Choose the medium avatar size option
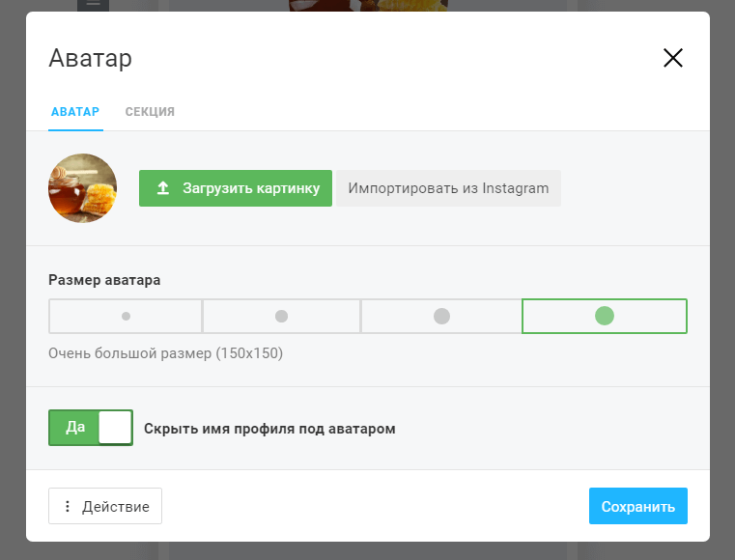The width and height of the screenshot is (735, 560). pyautogui.click(x=281, y=316)
